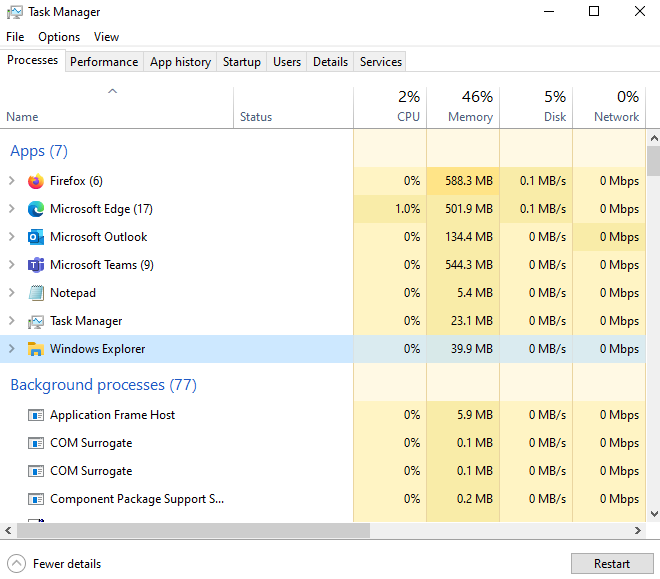
Task: Click the Restart button
Action: [x=612, y=564]
